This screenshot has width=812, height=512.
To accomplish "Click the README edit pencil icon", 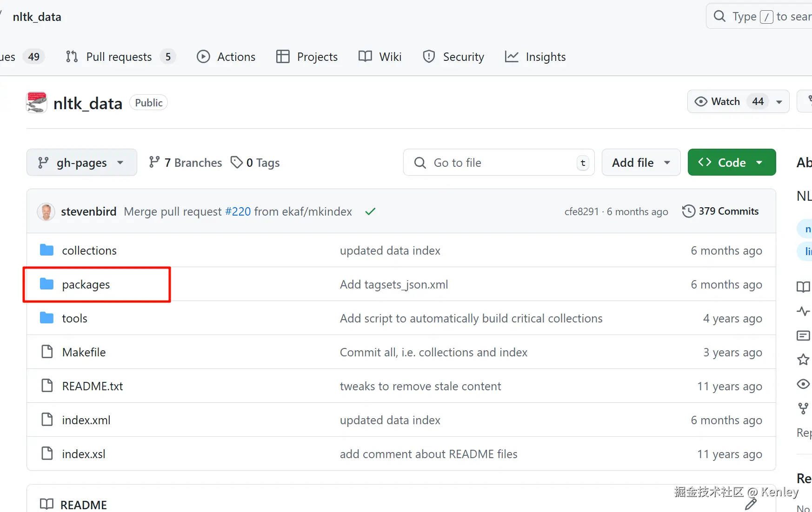I will tap(751, 504).
